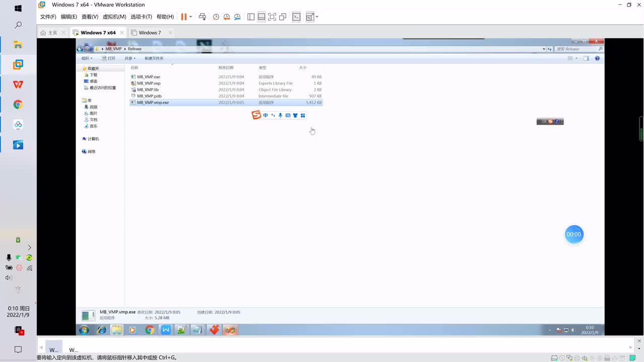Click the MB_VMP breadcrumb in the address bar
Screen dimensions: 644x362
tap(113, 49)
